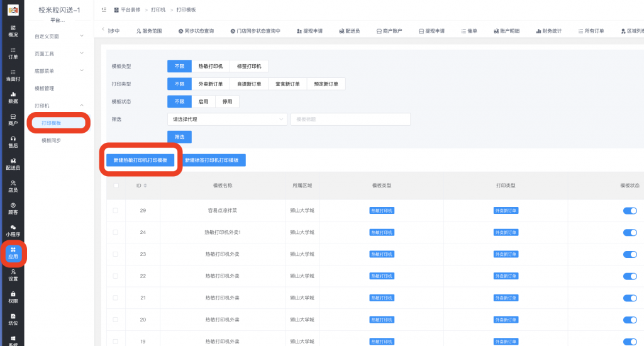Screen dimensions: 644x346
Task: Open the 订单 orders sidebar icon
Action: pyautogui.click(x=13, y=53)
